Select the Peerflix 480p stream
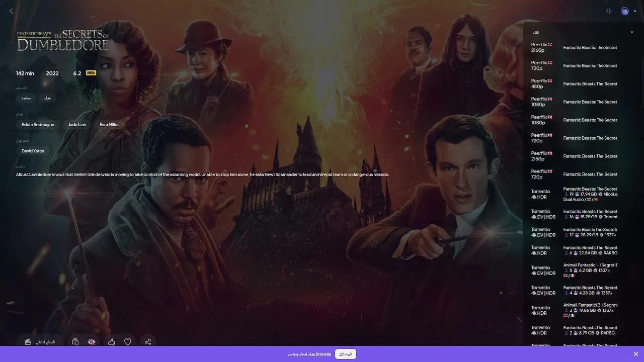 click(575, 83)
